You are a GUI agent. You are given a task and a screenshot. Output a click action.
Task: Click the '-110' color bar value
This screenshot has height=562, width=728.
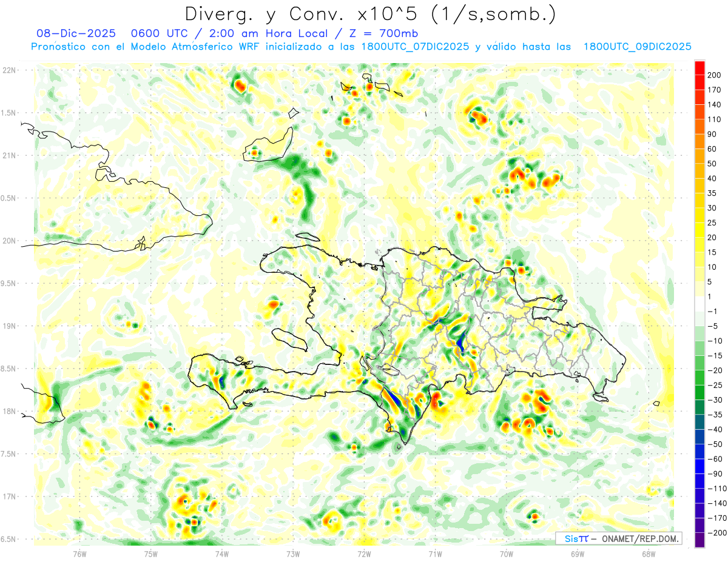716,489
